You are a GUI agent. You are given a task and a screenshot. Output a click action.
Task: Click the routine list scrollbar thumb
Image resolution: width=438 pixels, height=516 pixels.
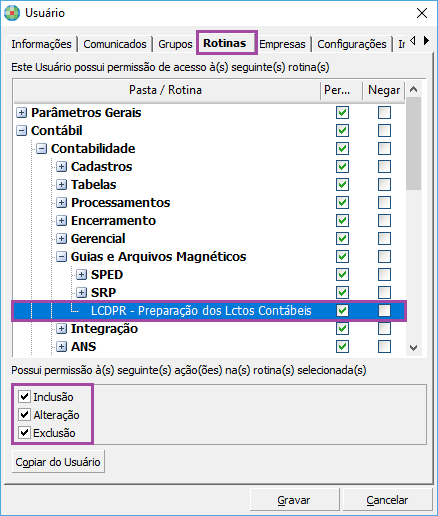click(x=413, y=144)
